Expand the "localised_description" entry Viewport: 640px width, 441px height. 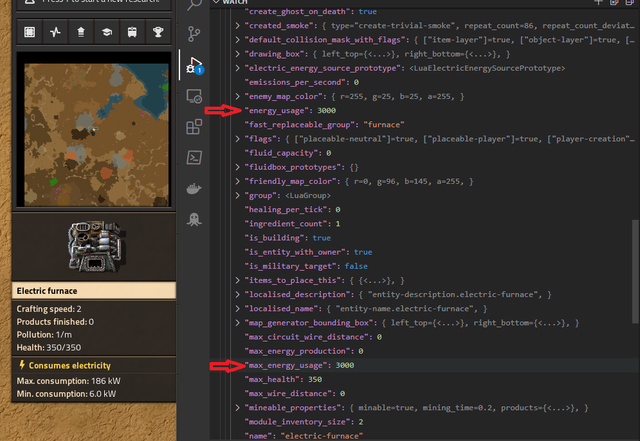click(238, 294)
